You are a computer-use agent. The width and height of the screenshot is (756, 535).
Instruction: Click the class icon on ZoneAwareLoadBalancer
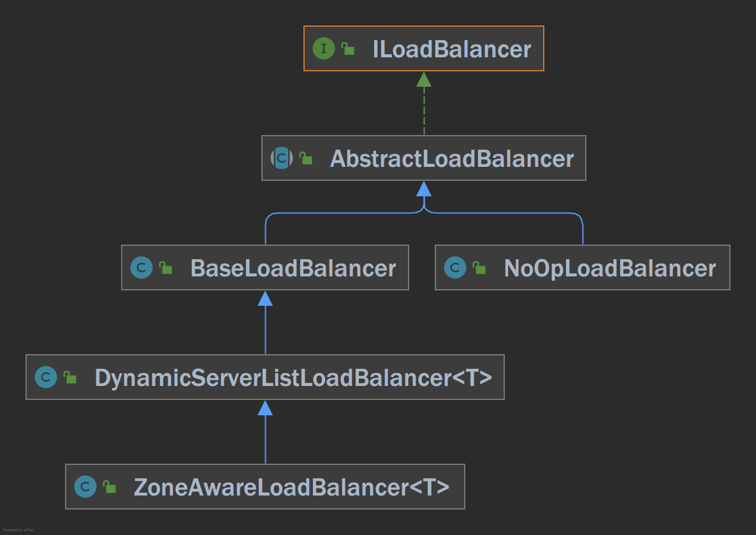coord(85,487)
